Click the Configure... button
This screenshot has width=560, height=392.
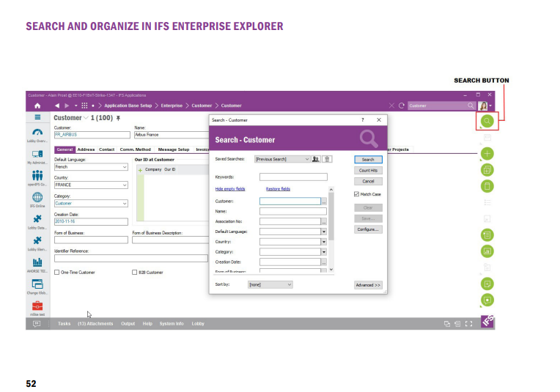[368, 229]
